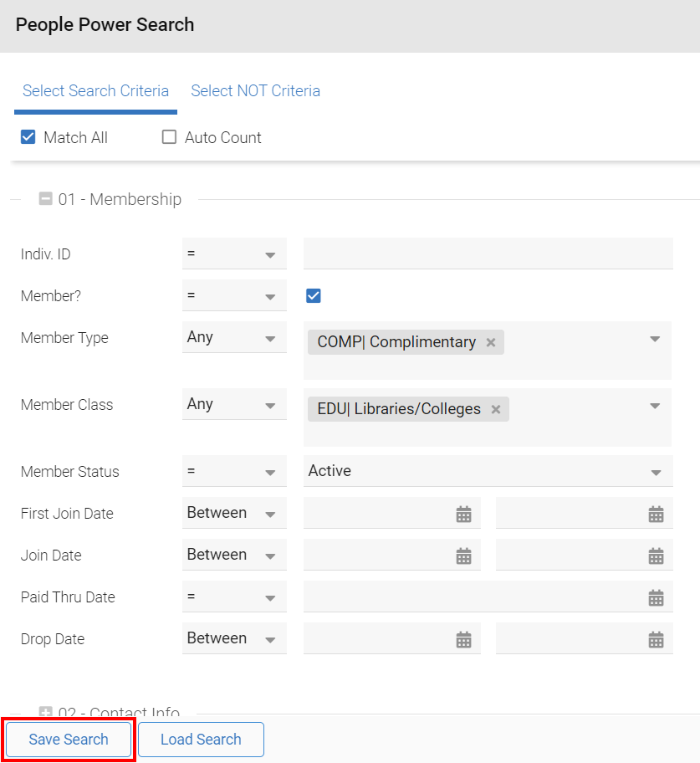The width and height of the screenshot is (700, 763).
Task: Click the Member Type label
Action: [x=64, y=338]
